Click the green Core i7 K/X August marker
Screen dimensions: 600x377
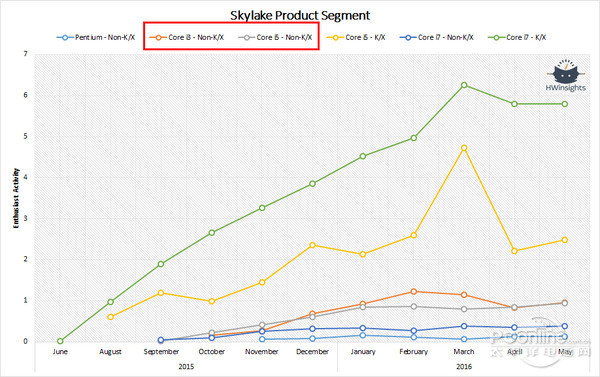pos(111,302)
